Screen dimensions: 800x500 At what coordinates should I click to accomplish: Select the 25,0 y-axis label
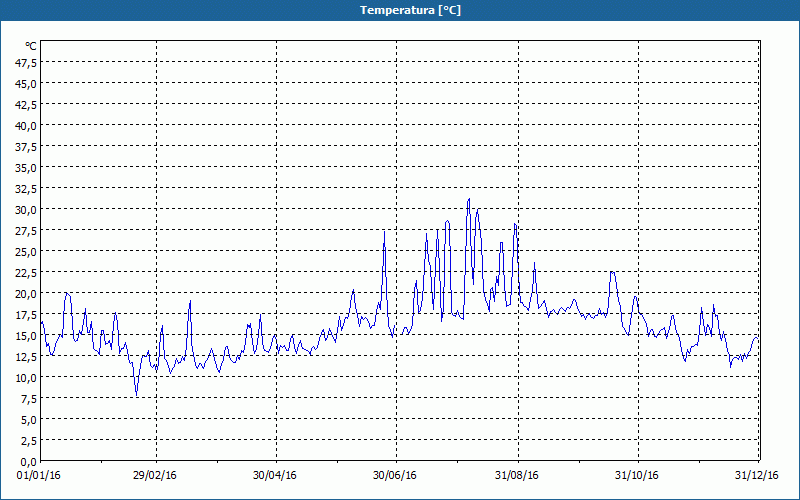[26, 252]
